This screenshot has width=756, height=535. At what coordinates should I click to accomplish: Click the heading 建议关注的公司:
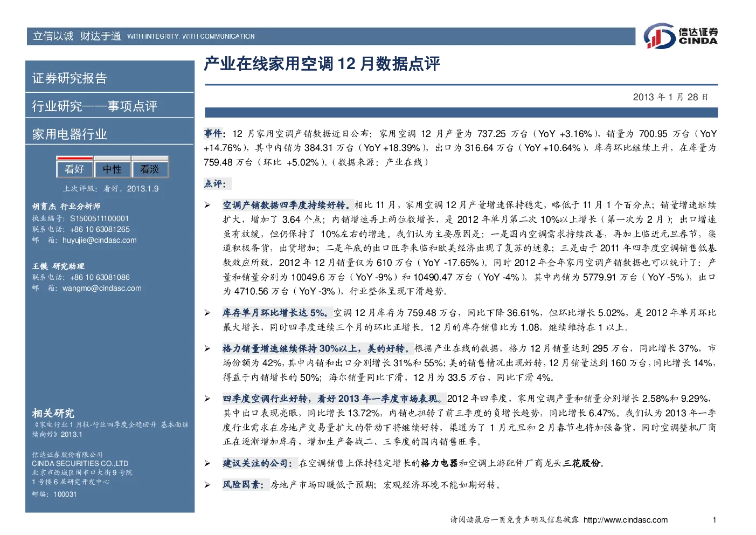coord(259,463)
